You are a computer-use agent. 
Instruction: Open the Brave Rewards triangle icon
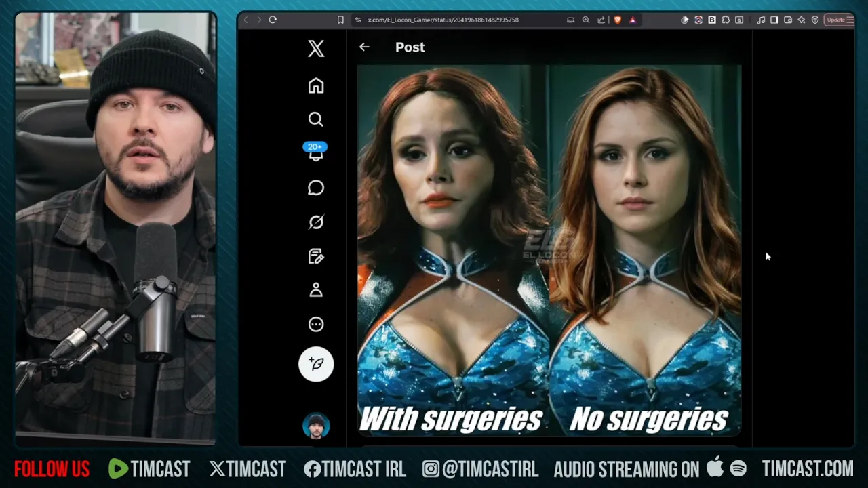pyautogui.click(x=633, y=20)
